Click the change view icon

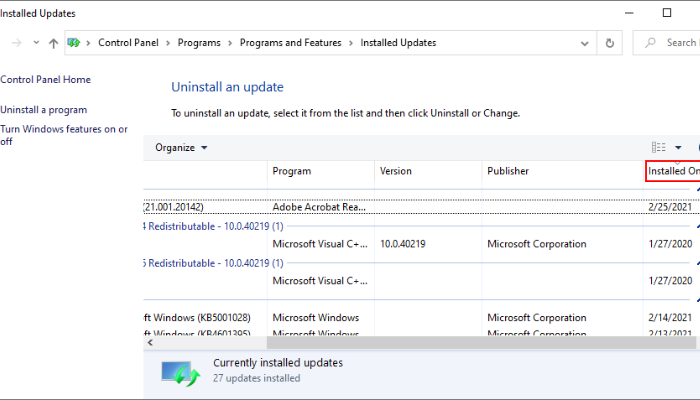coord(658,147)
